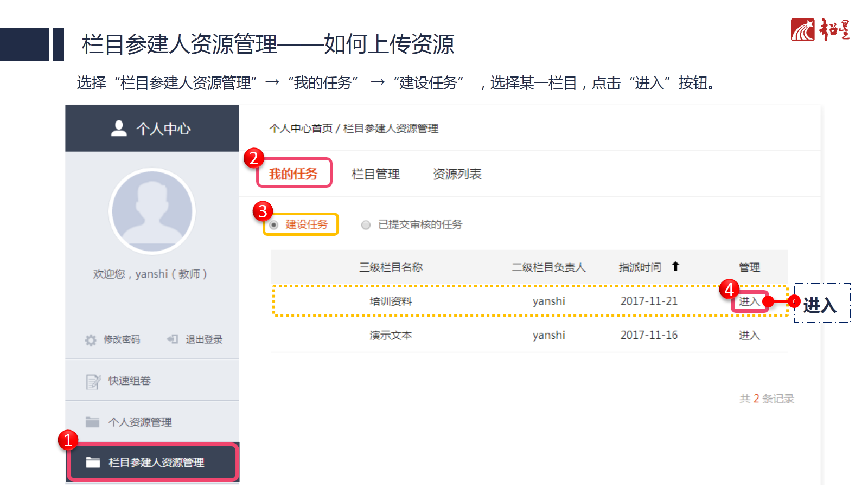Select the 已提交审核的任务 radio button
Screen dimensions: 868x488
click(366, 225)
